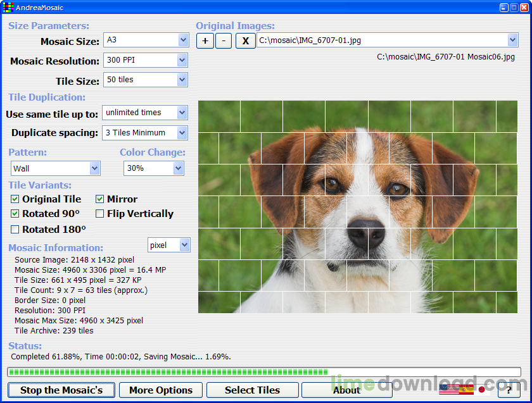The image size is (532, 403).
Task: Uncheck the Original Tile checkbox
Action: click(x=15, y=199)
